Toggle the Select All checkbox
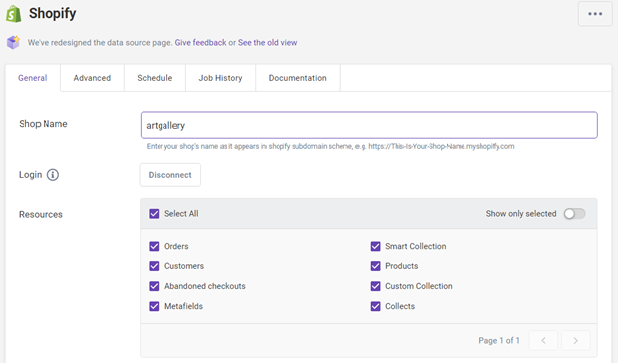This screenshot has width=619, height=364. coord(154,214)
